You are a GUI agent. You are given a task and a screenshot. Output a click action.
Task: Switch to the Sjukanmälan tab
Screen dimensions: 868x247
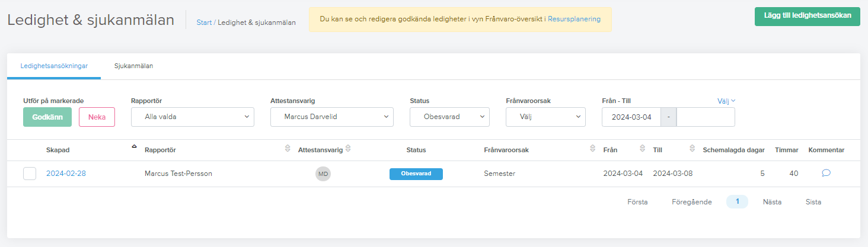[134, 66]
